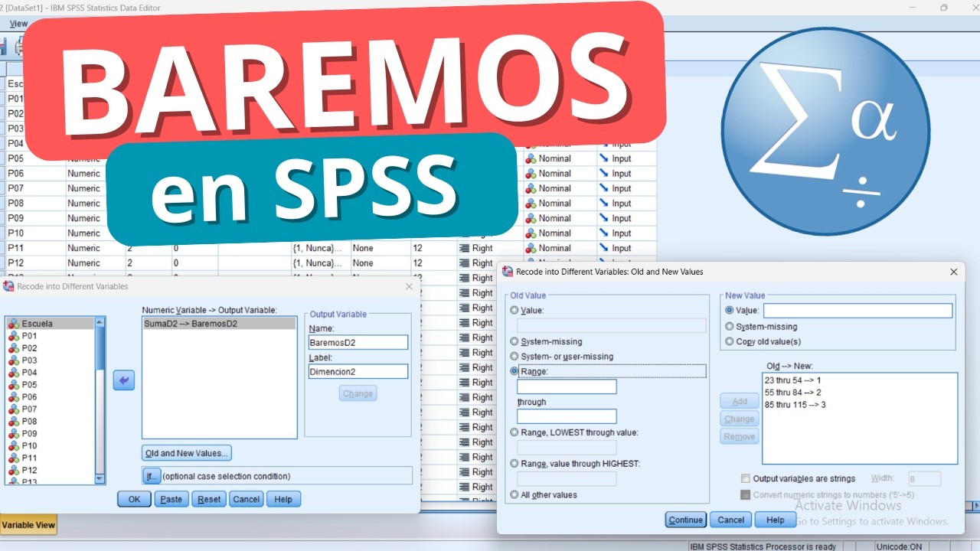Viewport: 980px width, 551px height.
Task: Click the Range 'through' second input field
Action: pyautogui.click(x=567, y=416)
